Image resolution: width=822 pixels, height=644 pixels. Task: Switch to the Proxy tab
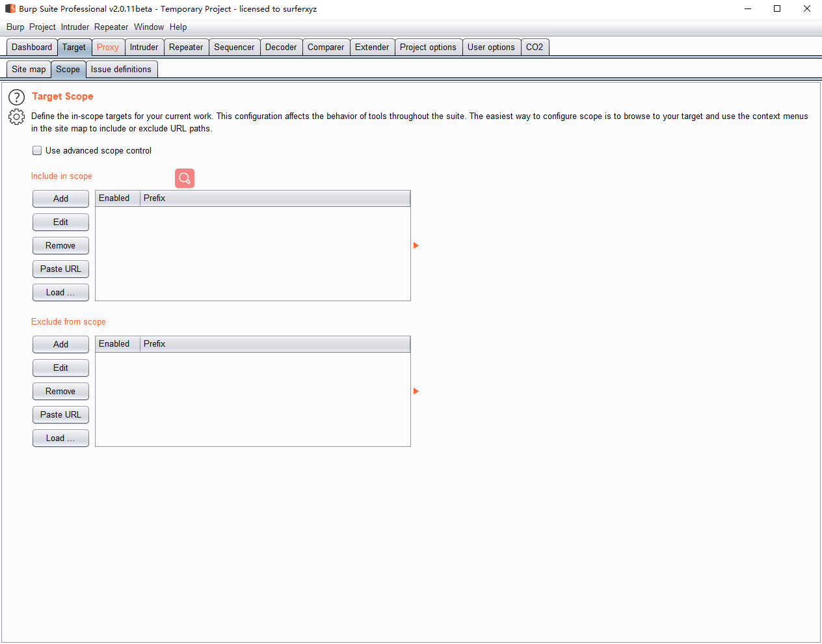tap(107, 47)
